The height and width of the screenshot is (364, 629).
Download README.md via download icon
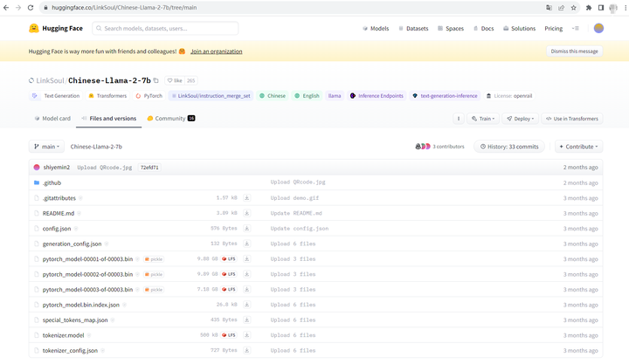point(246,213)
